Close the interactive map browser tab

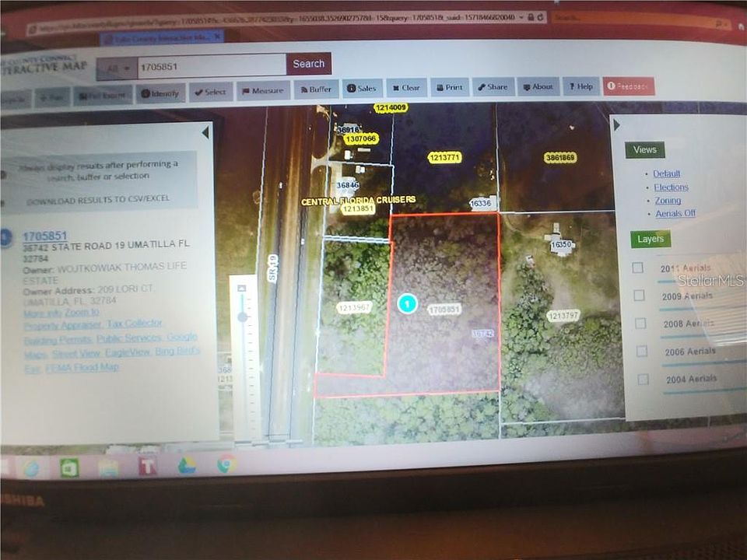tap(217, 36)
